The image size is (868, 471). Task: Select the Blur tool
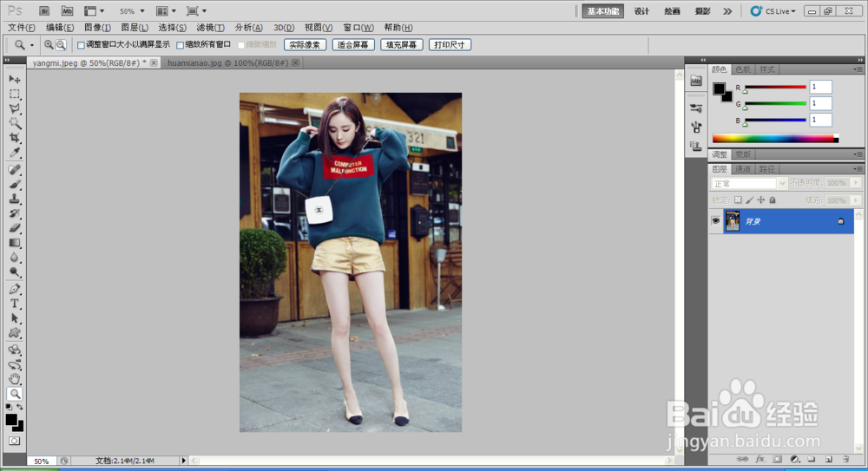15,257
